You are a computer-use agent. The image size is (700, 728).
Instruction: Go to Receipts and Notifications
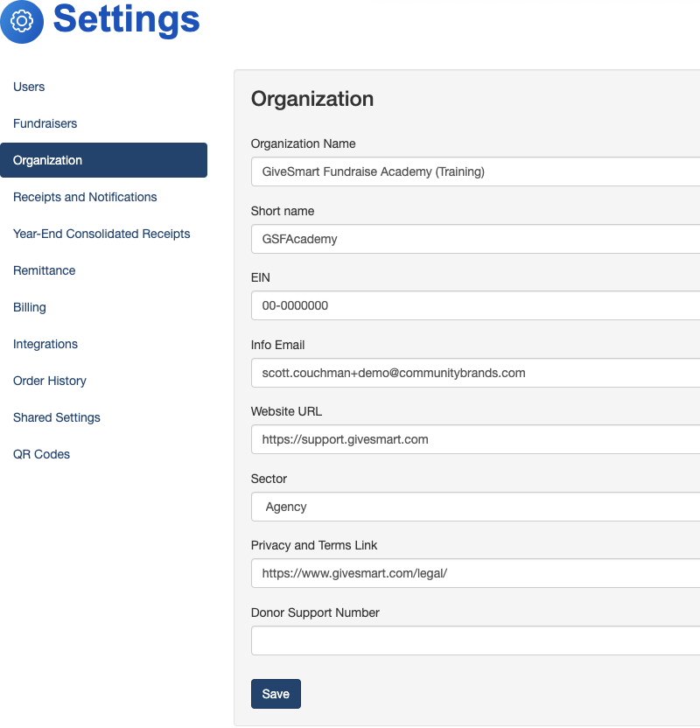point(85,197)
